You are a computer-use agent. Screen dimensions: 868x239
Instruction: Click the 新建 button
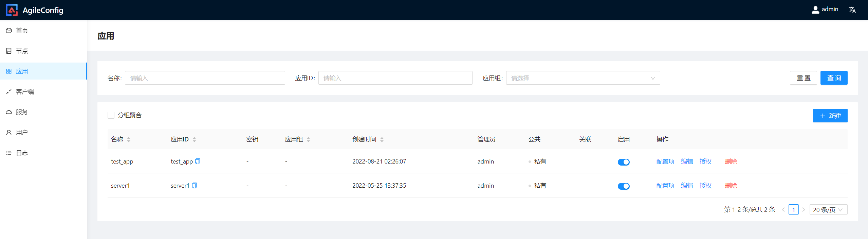pos(830,116)
